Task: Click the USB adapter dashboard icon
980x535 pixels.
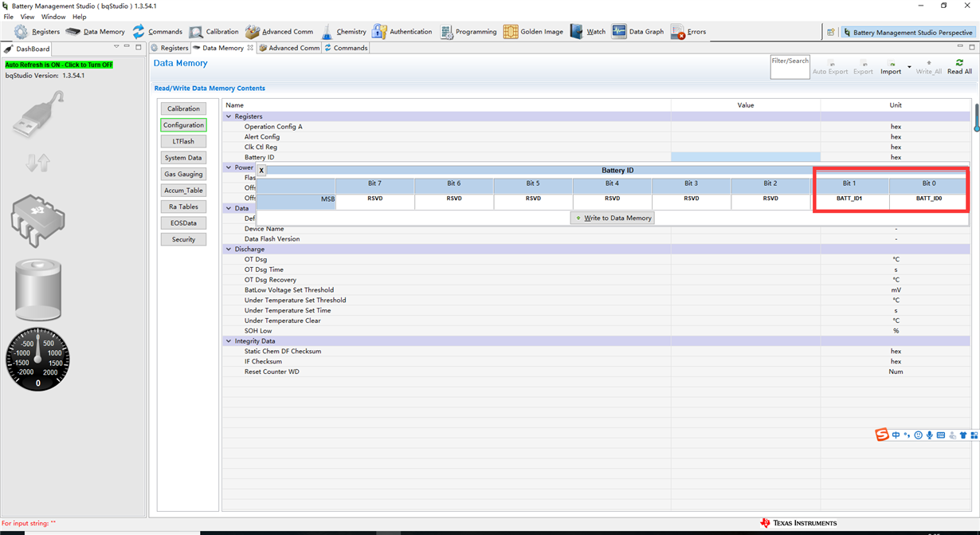Action: [x=38, y=116]
